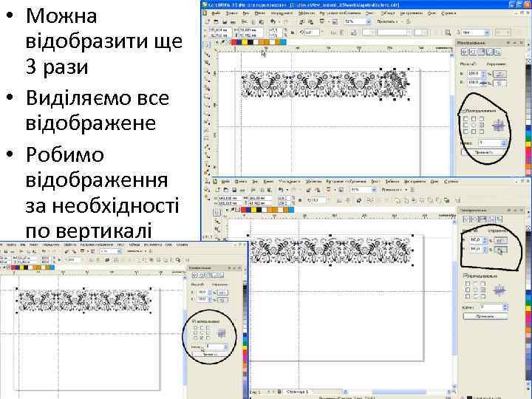Viewport: 532px width, 399px height.
Task: Select Position tab icon in middle window docker
Action: pos(466,219)
